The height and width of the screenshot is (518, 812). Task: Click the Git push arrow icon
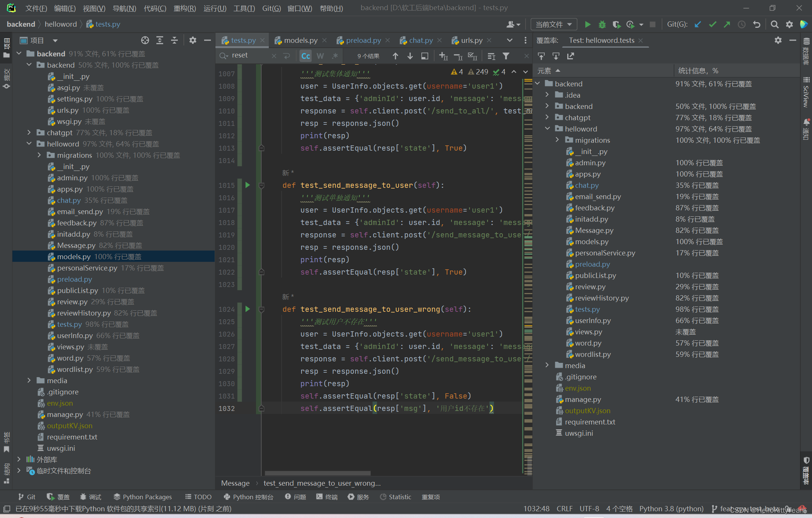point(727,24)
